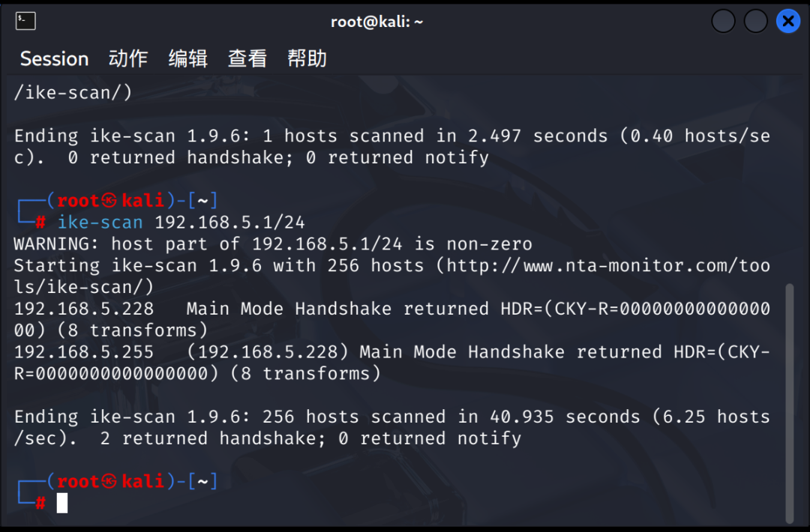The width and height of the screenshot is (810, 532).
Task: Click the 192.168.5.255 address in the output
Action: [x=84, y=352]
